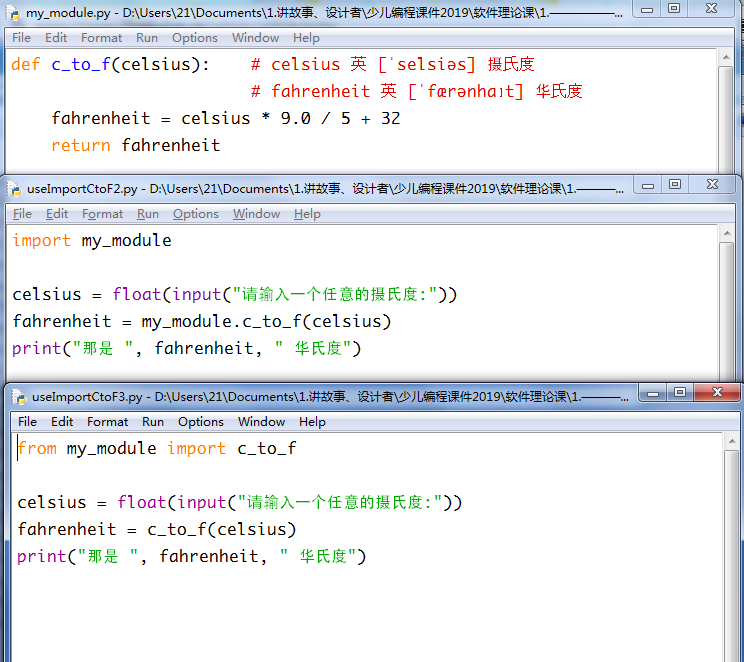Viewport: 744px width, 662px height.
Task: Click 'from' keyword in useImportCtoF3.py
Action: 37,448
